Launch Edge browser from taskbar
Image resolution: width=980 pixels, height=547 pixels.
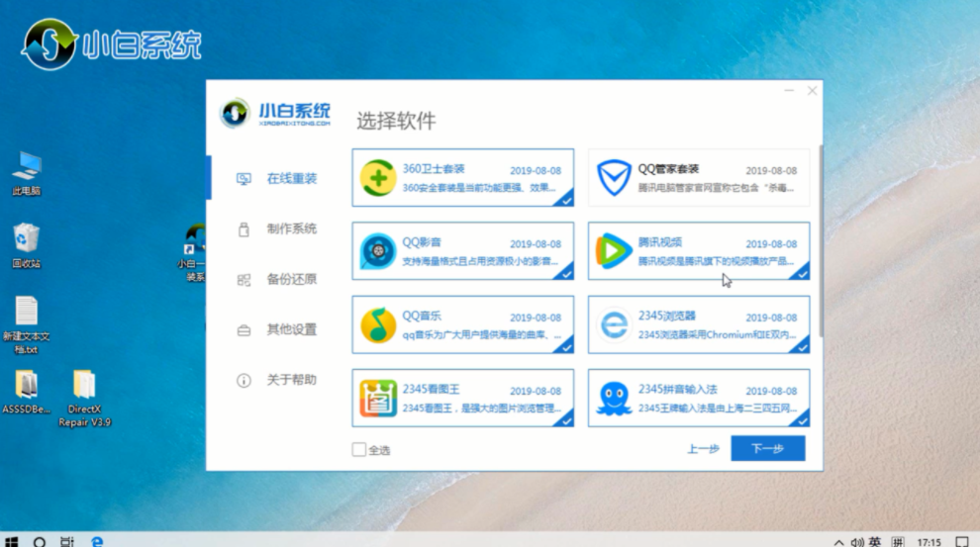click(97, 541)
